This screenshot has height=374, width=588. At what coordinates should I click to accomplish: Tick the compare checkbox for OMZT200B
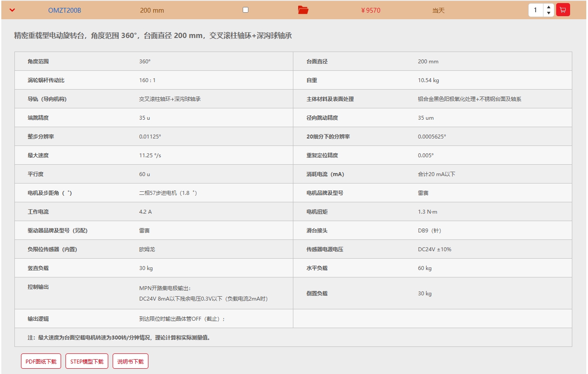[x=245, y=10]
